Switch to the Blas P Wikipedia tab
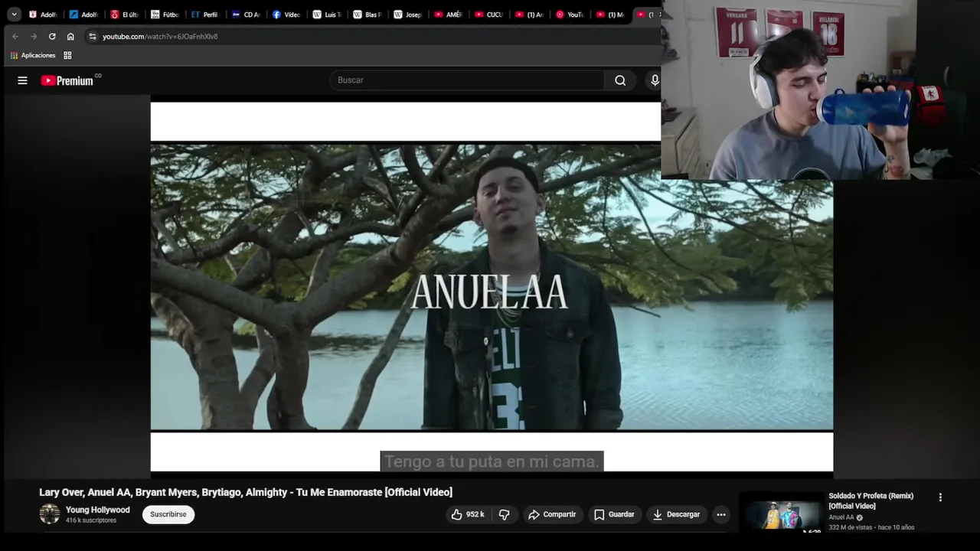The height and width of the screenshot is (551, 980). tap(367, 15)
